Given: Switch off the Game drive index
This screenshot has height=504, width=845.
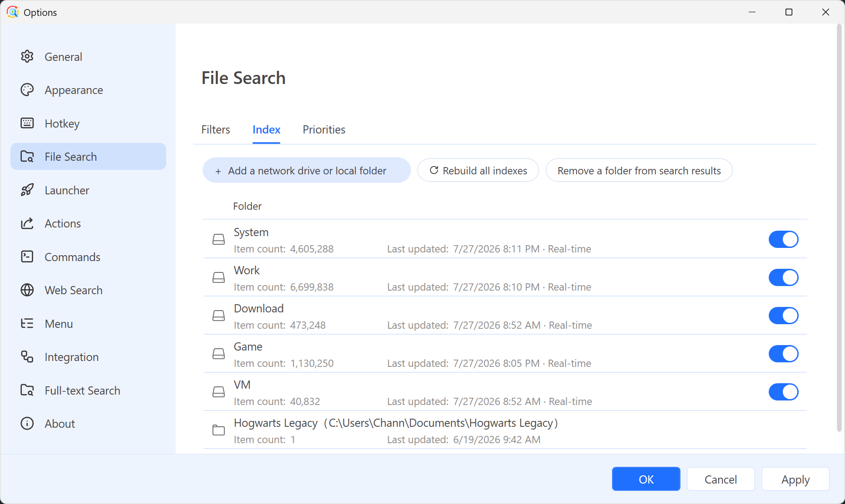Looking at the screenshot, I should (783, 354).
